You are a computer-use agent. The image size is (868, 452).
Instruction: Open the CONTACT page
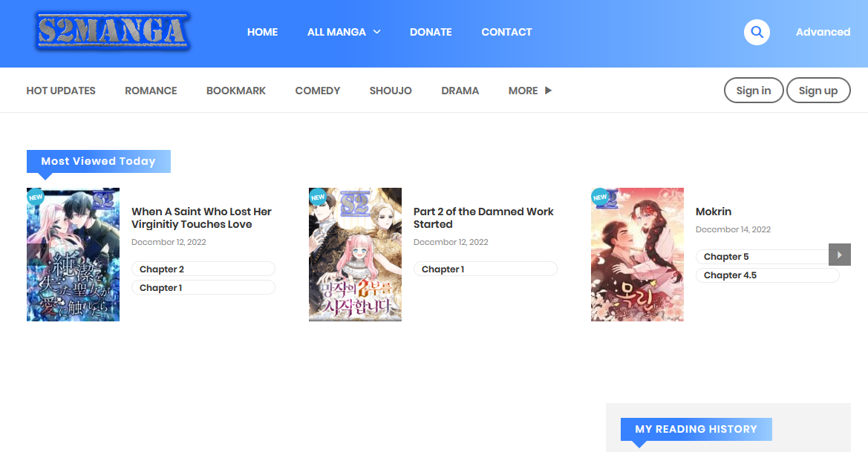click(506, 32)
